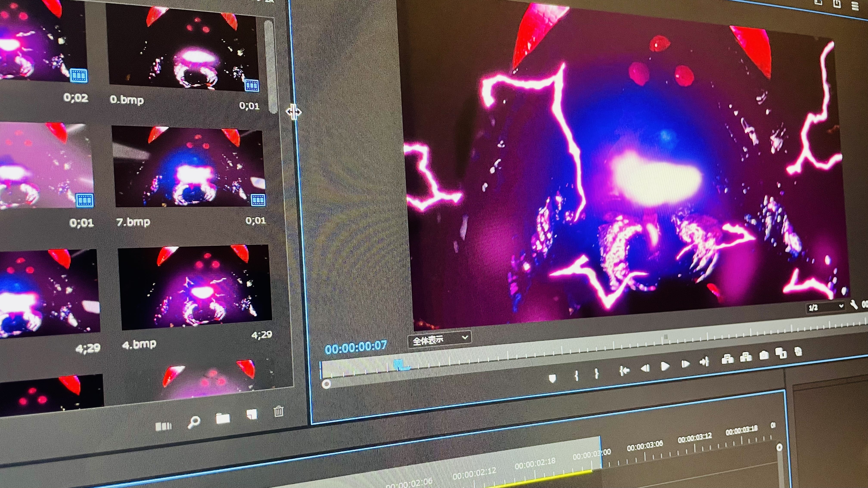Click the Extract button
Image resolution: width=868 pixels, height=488 pixels.
click(x=746, y=357)
